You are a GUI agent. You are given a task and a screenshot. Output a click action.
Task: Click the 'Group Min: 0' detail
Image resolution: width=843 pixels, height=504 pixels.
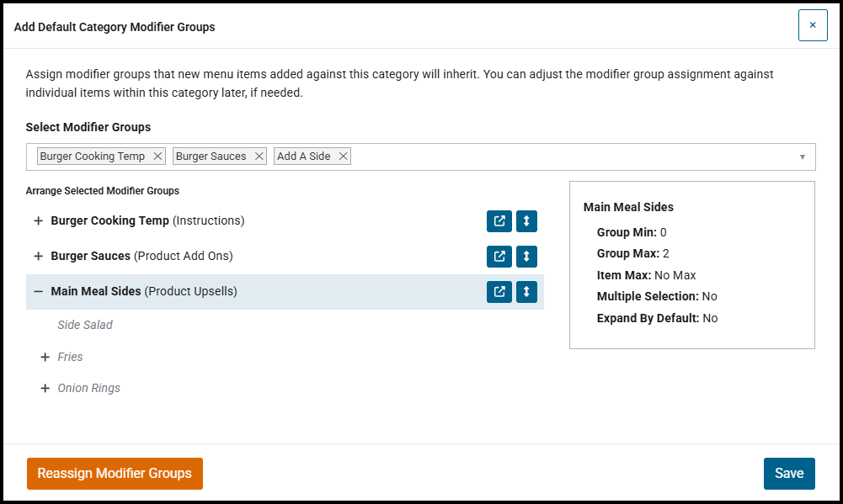632,233
